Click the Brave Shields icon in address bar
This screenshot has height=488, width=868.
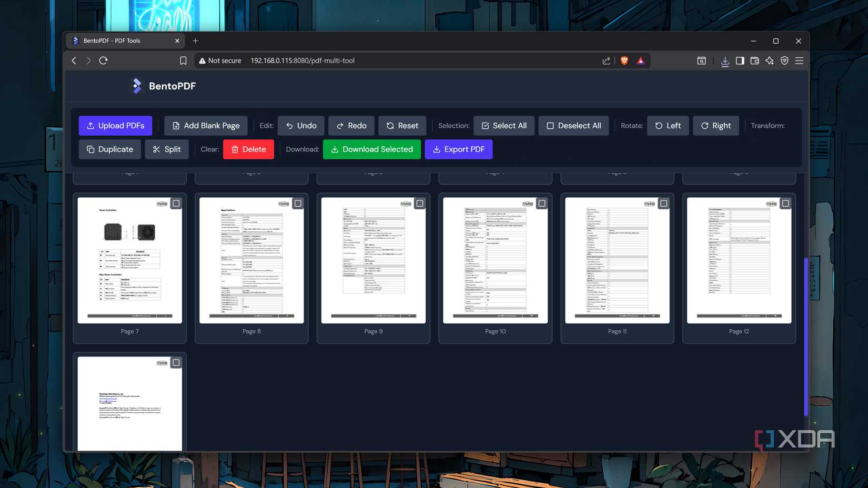point(623,60)
